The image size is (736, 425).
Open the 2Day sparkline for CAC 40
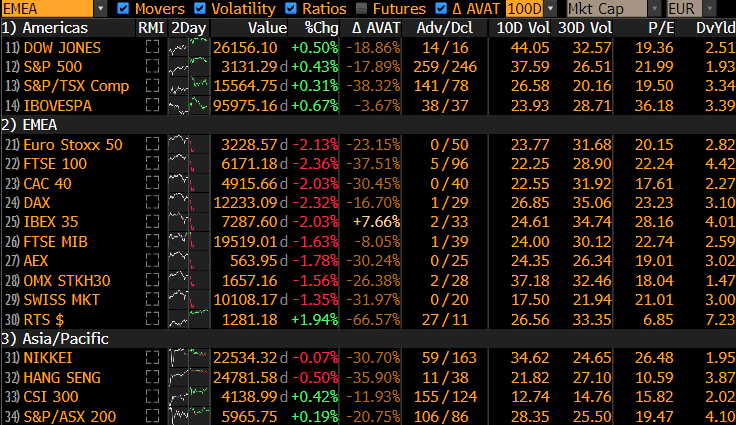189,183
